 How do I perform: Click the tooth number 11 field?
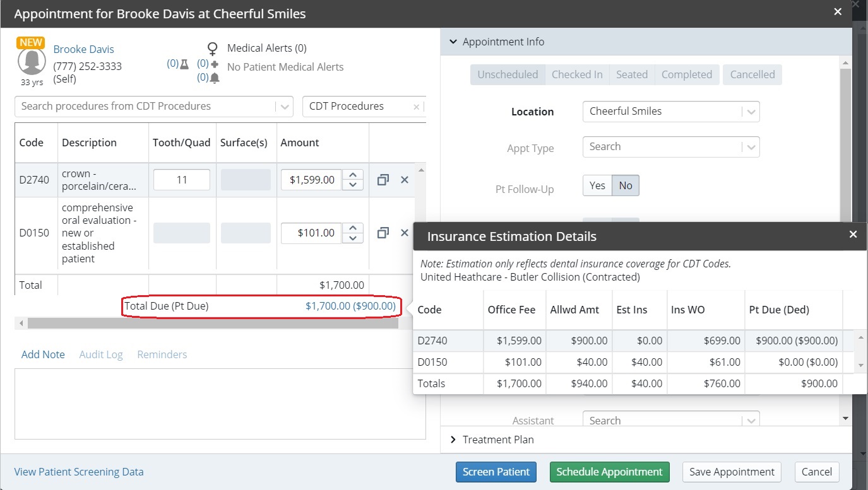click(x=182, y=180)
